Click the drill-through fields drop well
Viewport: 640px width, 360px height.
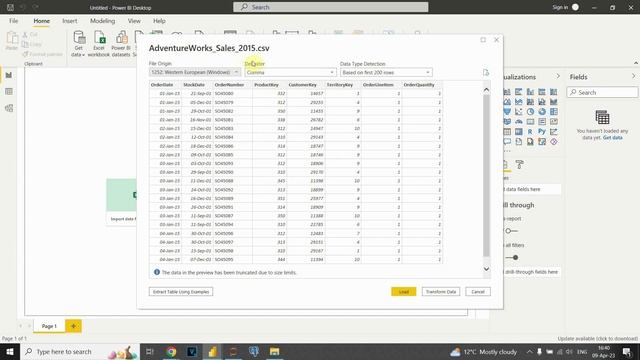click(531, 272)
